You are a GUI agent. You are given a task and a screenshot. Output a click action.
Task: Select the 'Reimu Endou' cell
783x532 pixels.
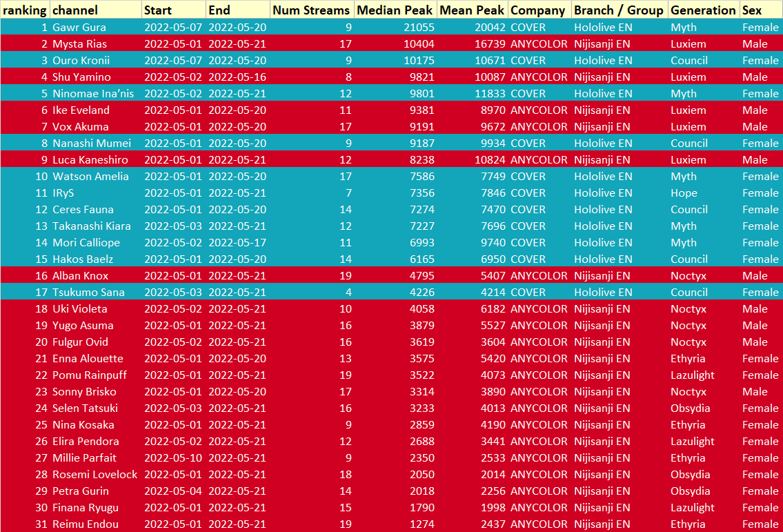point(95,524)
